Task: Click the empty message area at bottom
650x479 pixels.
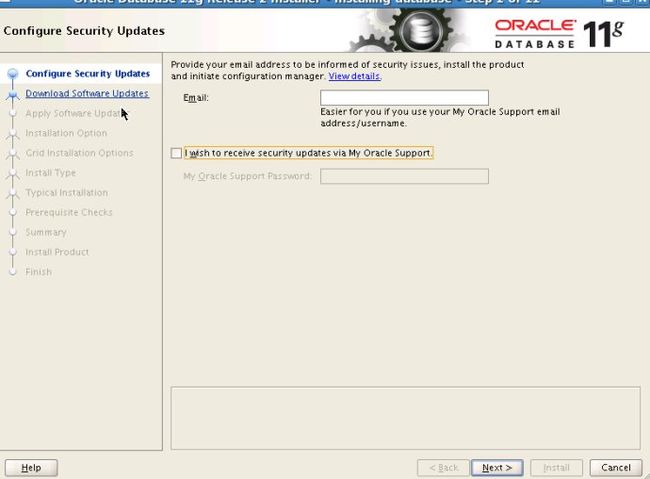Action: click(405, 418)
